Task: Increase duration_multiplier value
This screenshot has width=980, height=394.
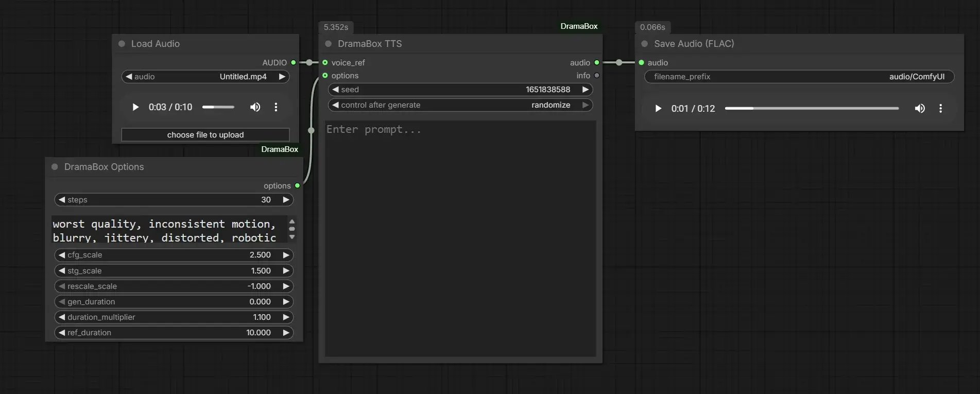Action: [286, 317]
